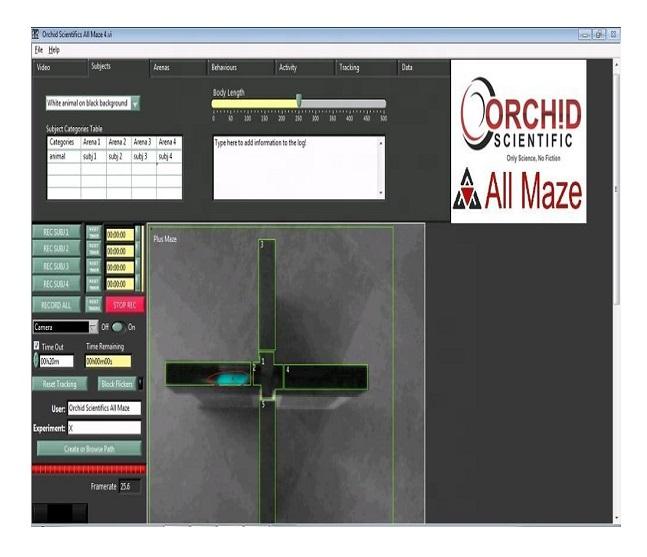647x557 pixels.
Task: Reset the timer beside REC SUBJ 4
Action: (x=94, y=284)
